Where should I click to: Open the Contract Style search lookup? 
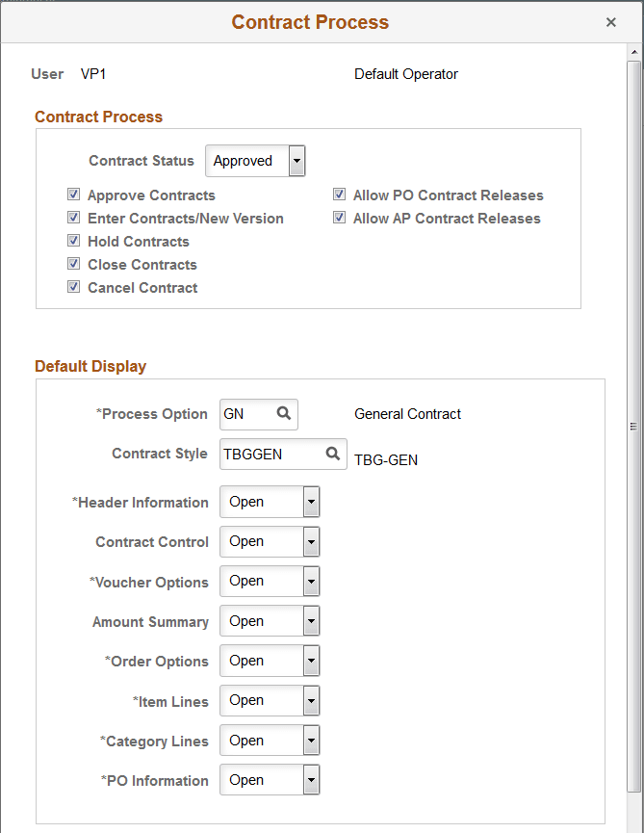pos(332,454)
